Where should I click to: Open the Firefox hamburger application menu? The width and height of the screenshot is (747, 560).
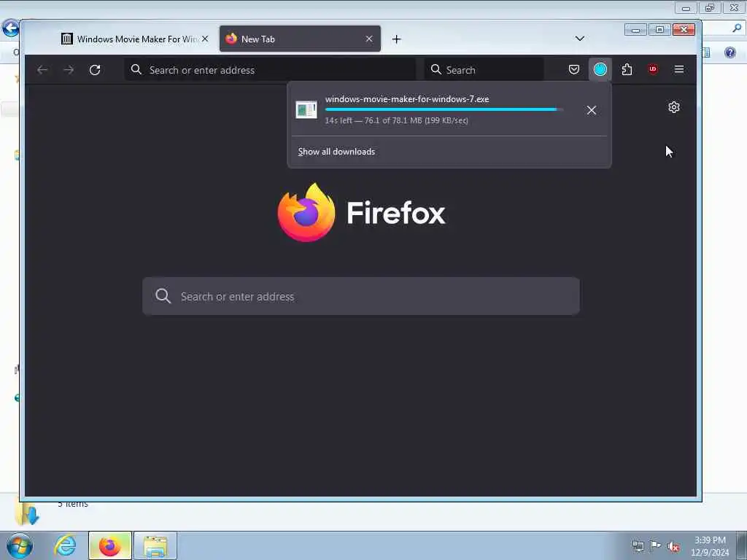click(x=679, y=69)
